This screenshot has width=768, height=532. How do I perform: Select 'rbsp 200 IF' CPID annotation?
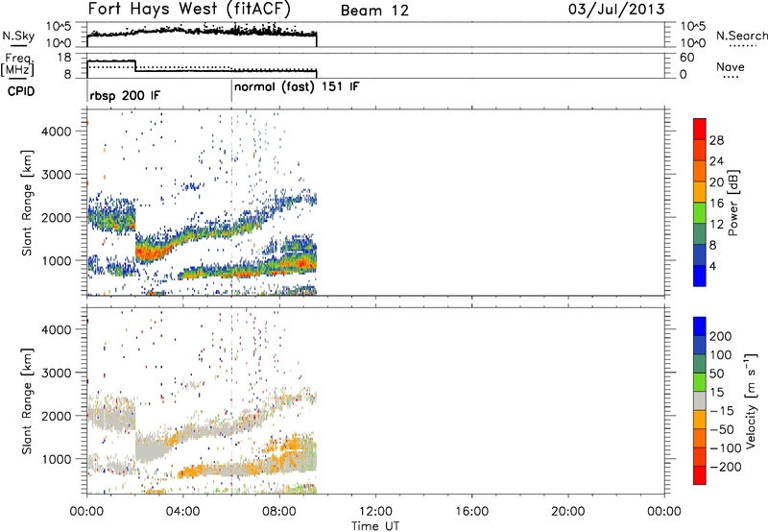pyautogui.click(x=125, y=95)
